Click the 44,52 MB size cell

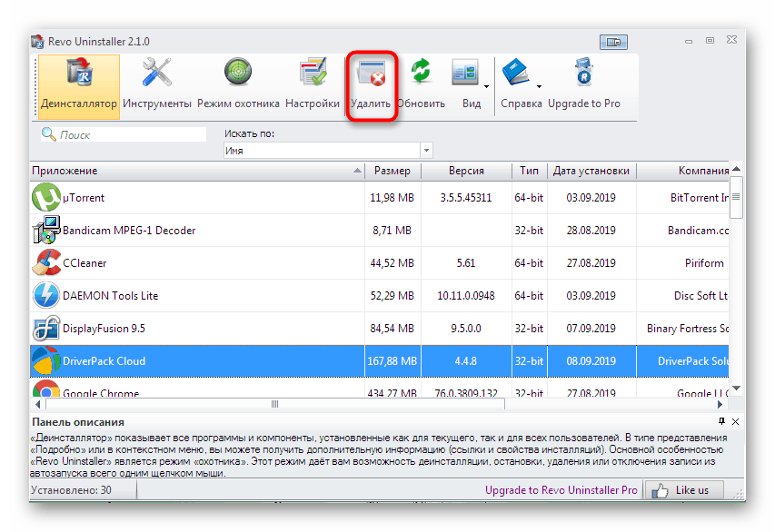click(x=392, y=262)
